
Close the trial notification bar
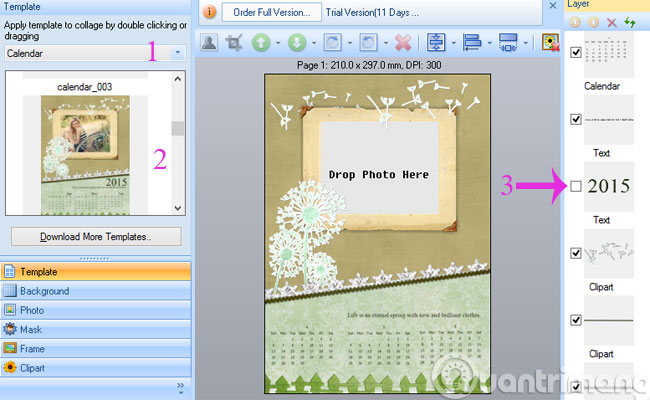553,5
